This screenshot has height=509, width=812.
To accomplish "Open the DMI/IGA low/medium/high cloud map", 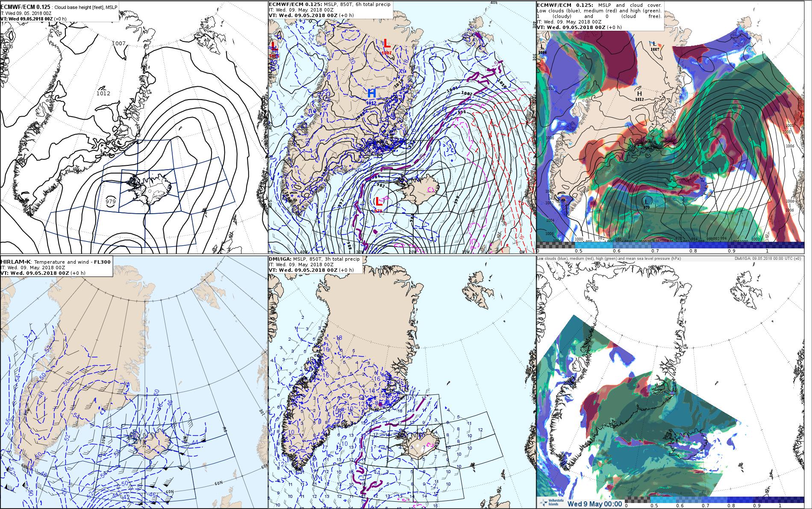I will [670, 382].
